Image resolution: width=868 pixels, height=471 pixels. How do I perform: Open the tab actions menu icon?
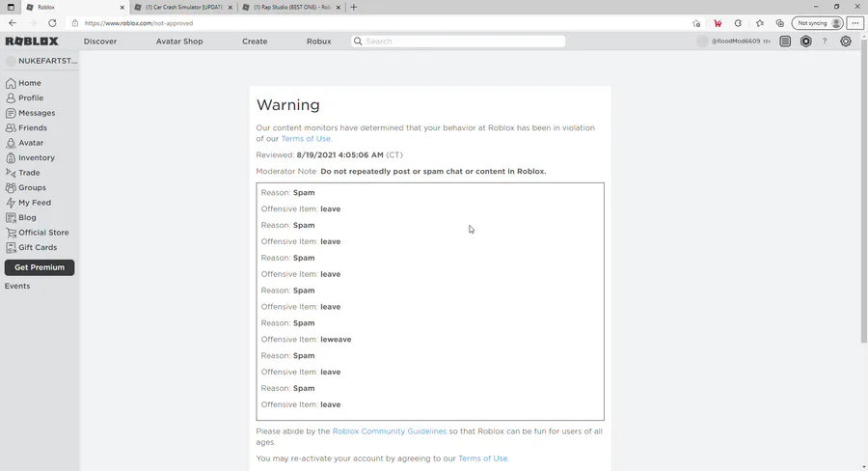coord(11,7)
